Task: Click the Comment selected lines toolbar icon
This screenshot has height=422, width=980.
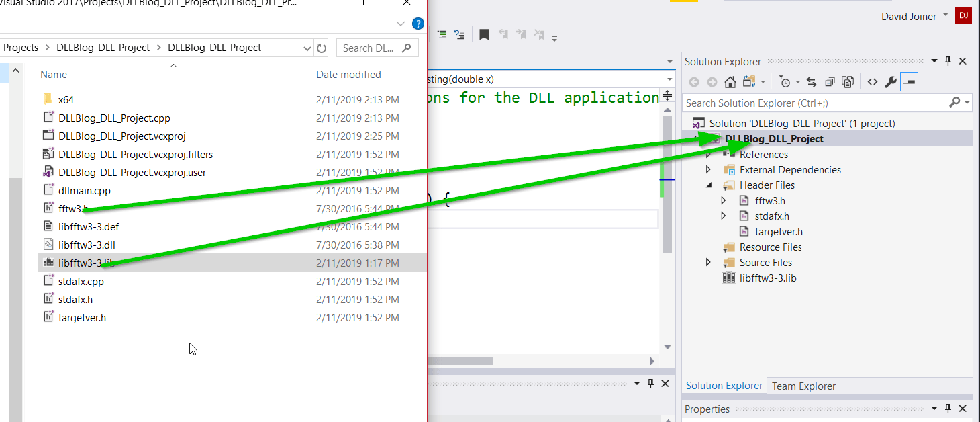Action: coord(442,34)
